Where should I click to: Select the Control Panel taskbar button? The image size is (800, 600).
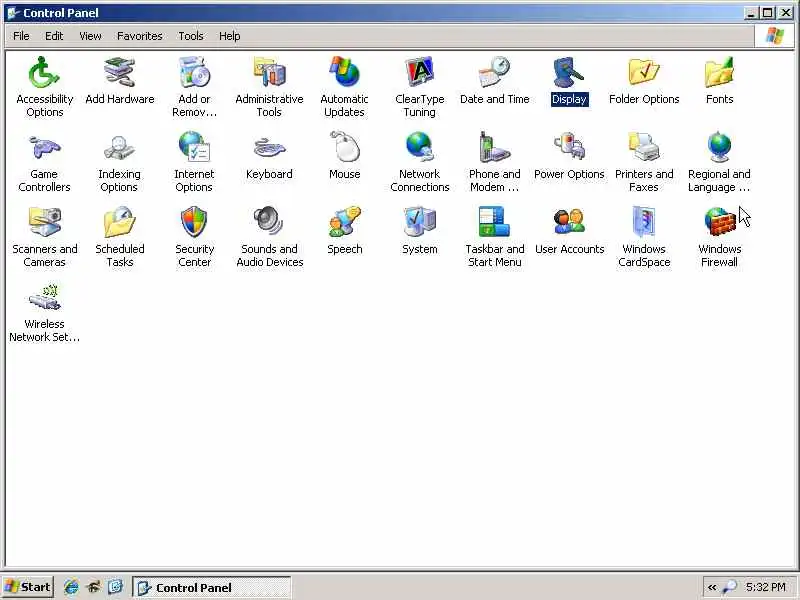coord(211,587)
